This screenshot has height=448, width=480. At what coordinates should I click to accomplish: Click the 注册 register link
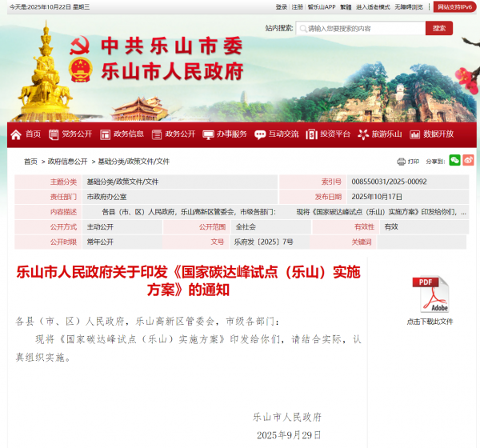[298, 6]
